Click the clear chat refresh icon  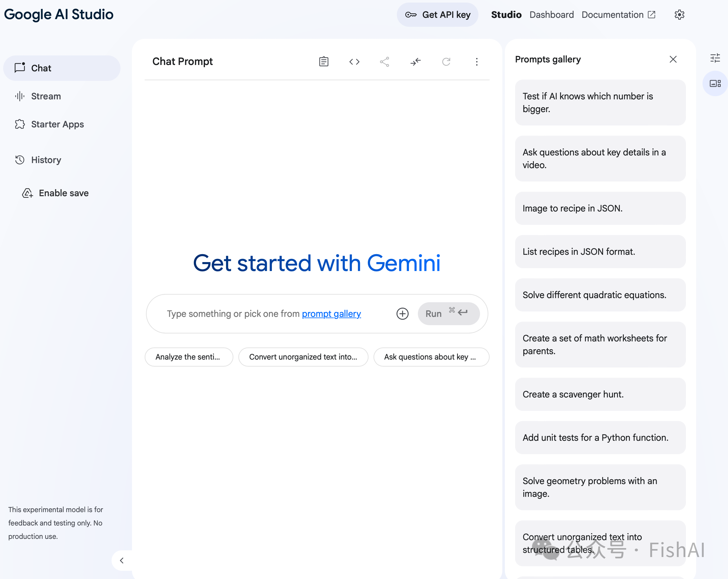point(446,61)
